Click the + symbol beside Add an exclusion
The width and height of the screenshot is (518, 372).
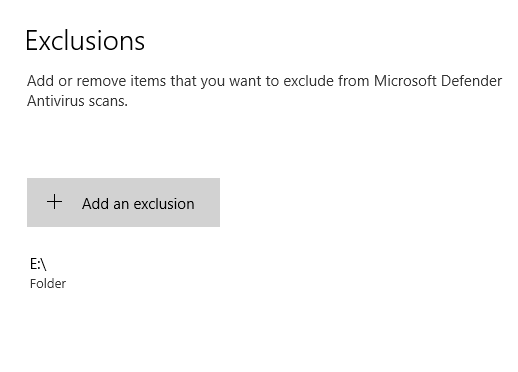pyautogui.click(x=54, y=202)
